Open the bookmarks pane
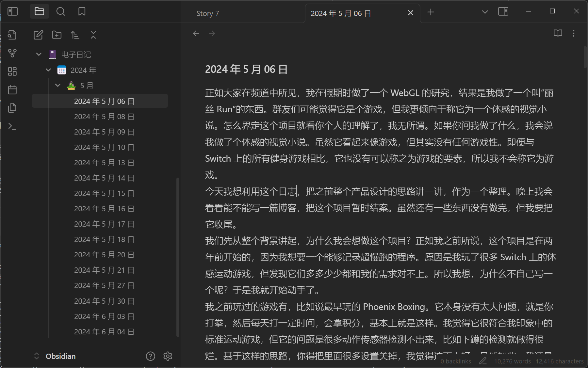 pyautogui.click(x=82, y=11)
